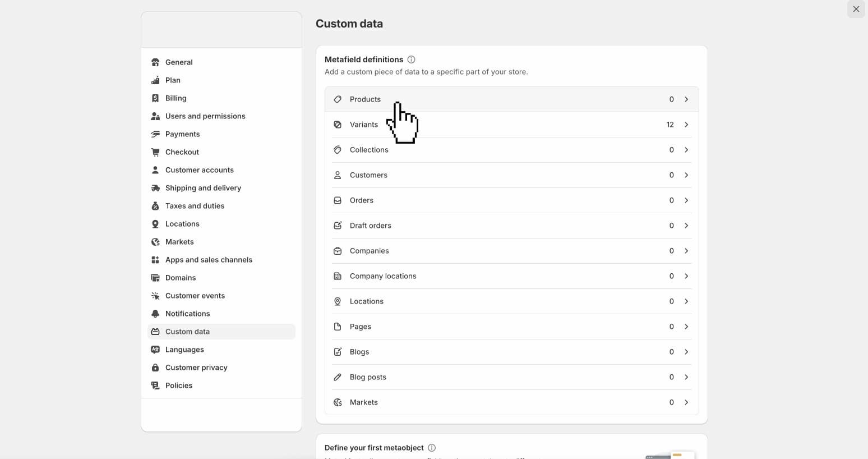Viewport: 868px width, 459px height.
Task: Go to Users and permissions settings
Action: point(205,116)
